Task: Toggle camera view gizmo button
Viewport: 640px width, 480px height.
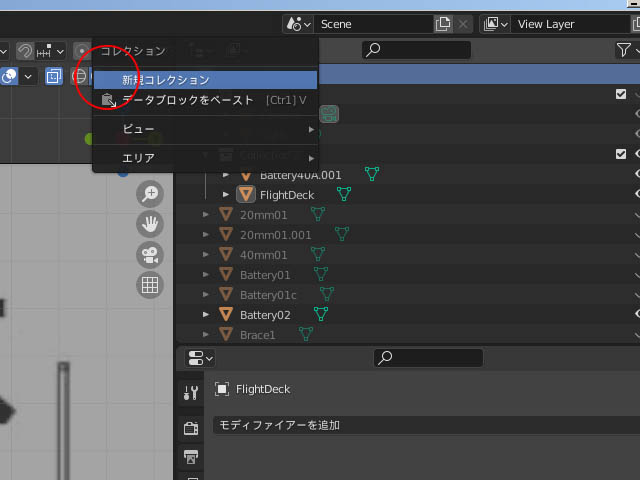Action: (150, 255)
